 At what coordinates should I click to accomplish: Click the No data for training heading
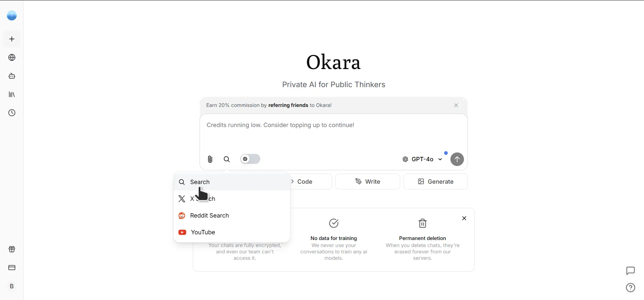click(334, 238)
